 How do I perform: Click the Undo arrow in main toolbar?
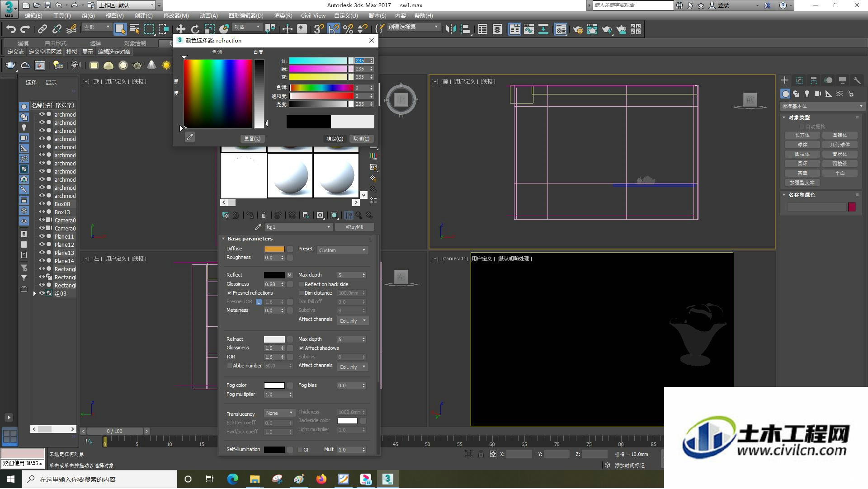(x=11, y=29)
